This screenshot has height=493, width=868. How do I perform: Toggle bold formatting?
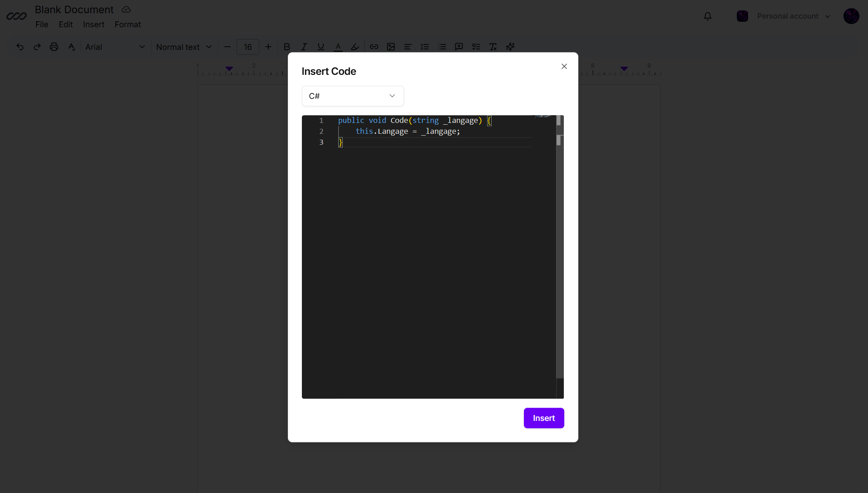[287, 47]
